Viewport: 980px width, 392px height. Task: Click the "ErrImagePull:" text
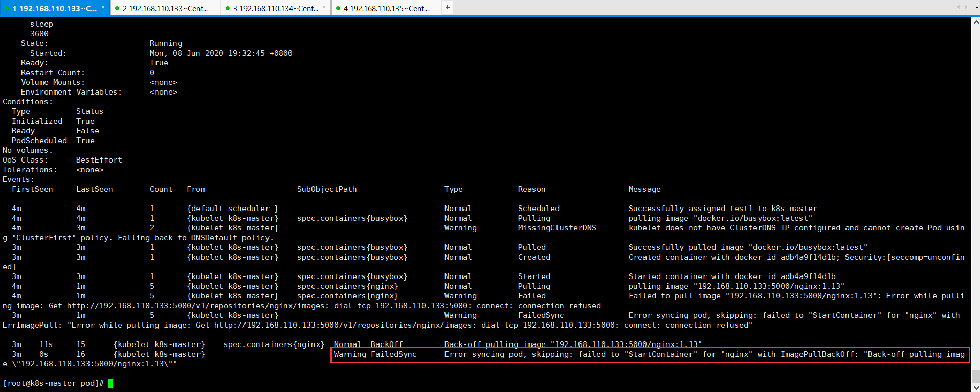pos(32,325)
